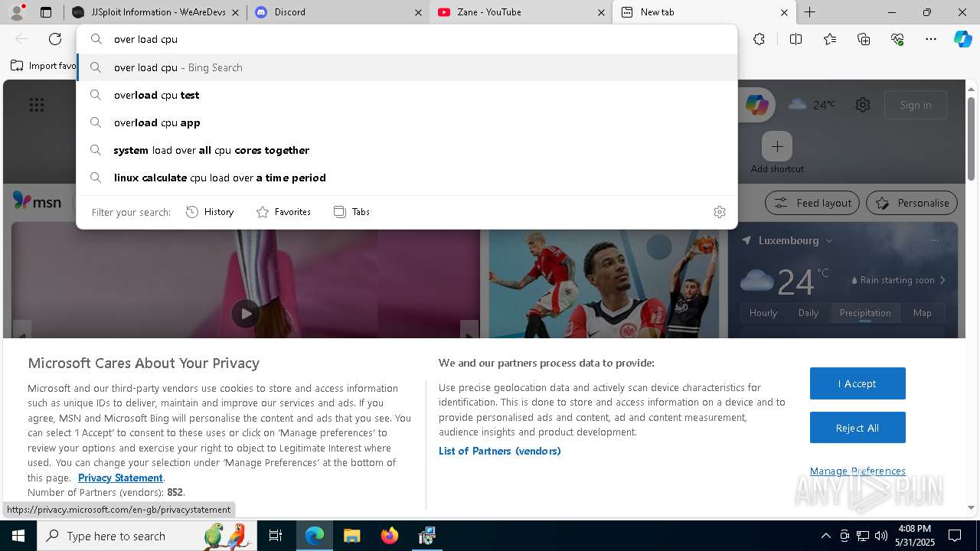Select the weather Map tab
The height and width of the screenshot is (551, 980).
(923, 313)
